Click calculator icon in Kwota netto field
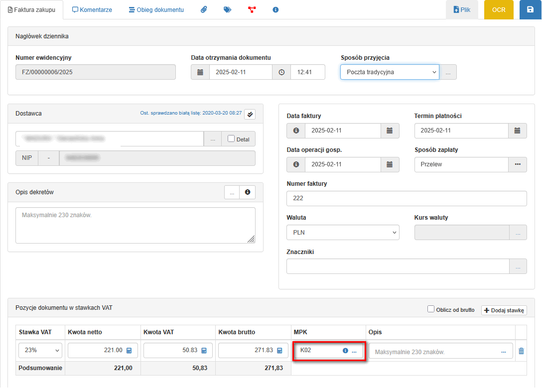This screenshot has width=542, height=392. (129, 351)
